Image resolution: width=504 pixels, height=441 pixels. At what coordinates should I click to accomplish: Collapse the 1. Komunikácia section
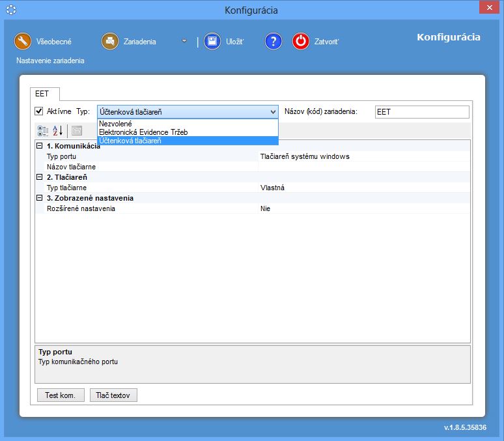point(40,146)
